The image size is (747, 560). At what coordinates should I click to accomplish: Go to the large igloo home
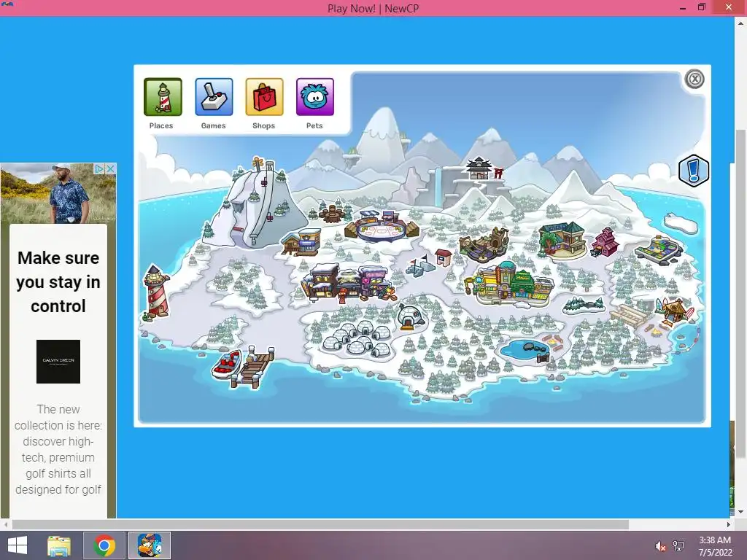pyautogui.click(x=411, y=316)
